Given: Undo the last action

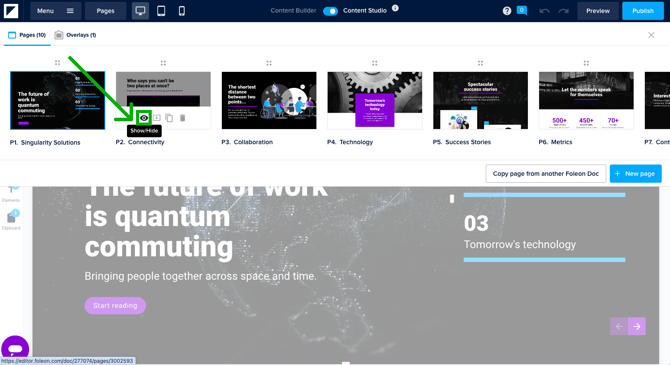Looking at the screenshot, I should [x=544, y=11].
